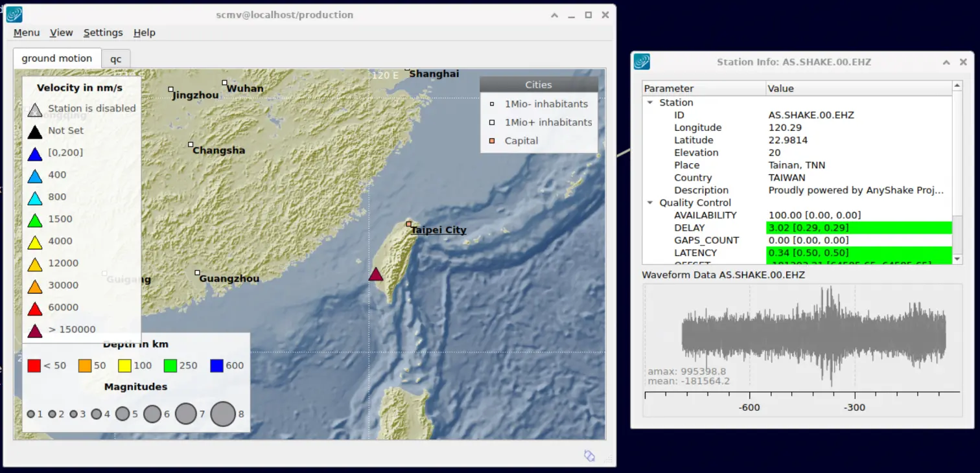Open the Settings menu
This screenshot has height=473, width=980.
point(103,32)
